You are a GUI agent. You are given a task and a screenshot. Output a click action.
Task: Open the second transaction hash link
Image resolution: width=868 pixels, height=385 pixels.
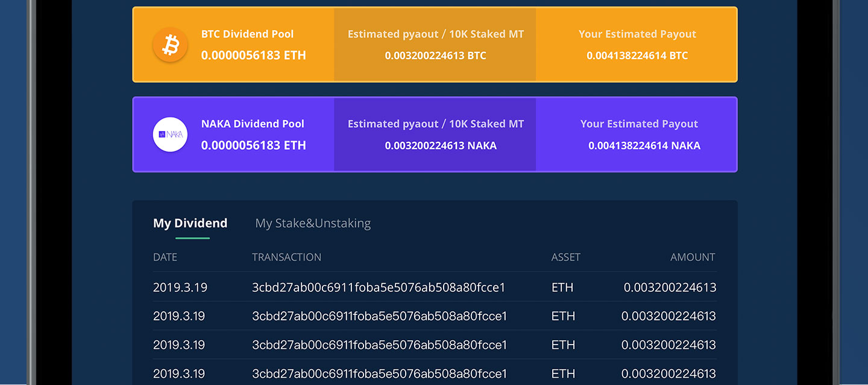(379, 316)
